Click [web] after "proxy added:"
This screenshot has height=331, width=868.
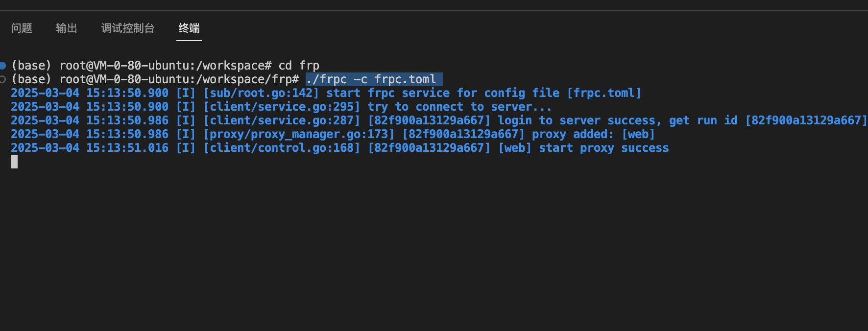pyautogui.click(x=638, y=134)
